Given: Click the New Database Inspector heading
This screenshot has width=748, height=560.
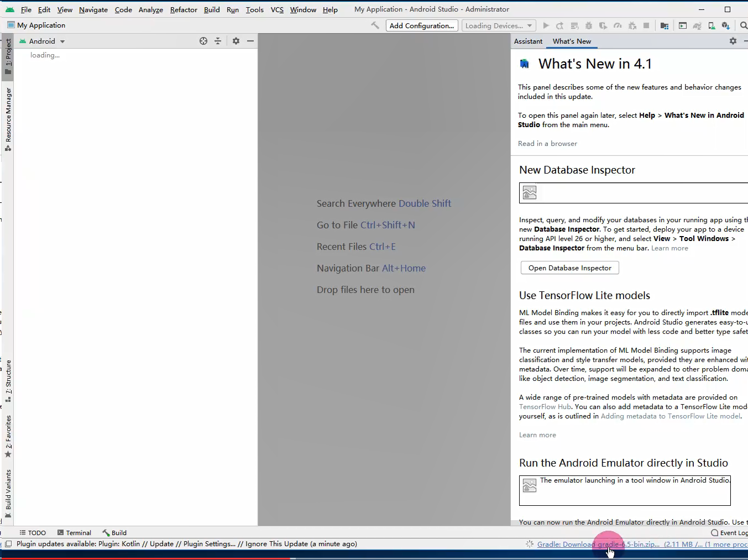Looking at the screenshot, I should 577,170.
